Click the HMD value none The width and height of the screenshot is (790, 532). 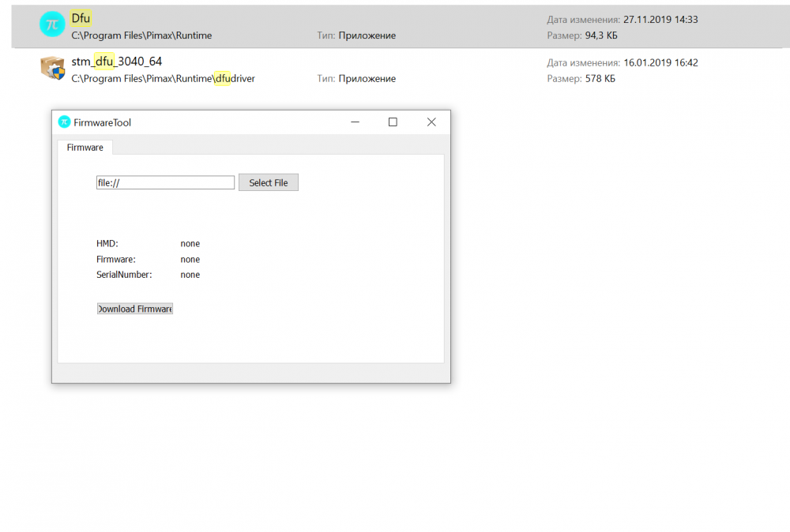190,244
